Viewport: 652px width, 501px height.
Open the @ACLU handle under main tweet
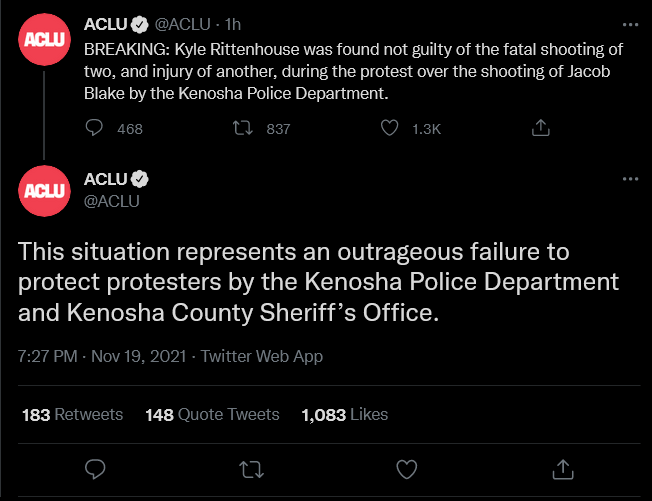[x=111, y=200]
